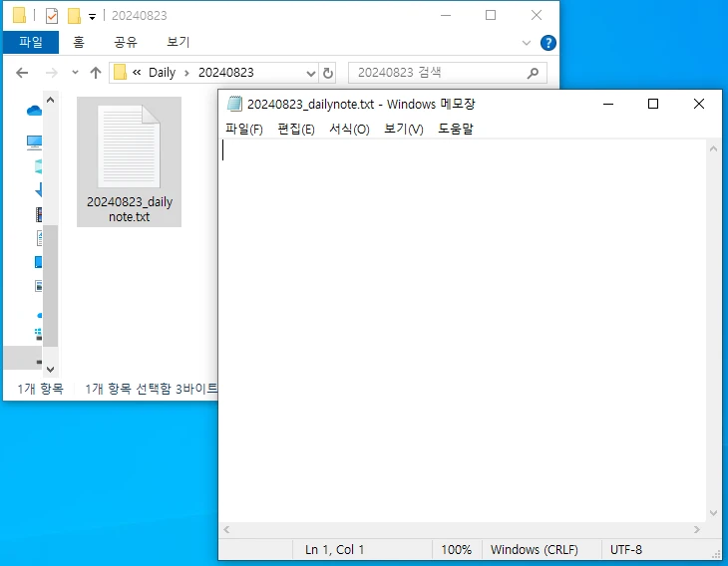
Task: Click Notepad horizontal scrollbar left arrow
Action: (x=226, y=529)
